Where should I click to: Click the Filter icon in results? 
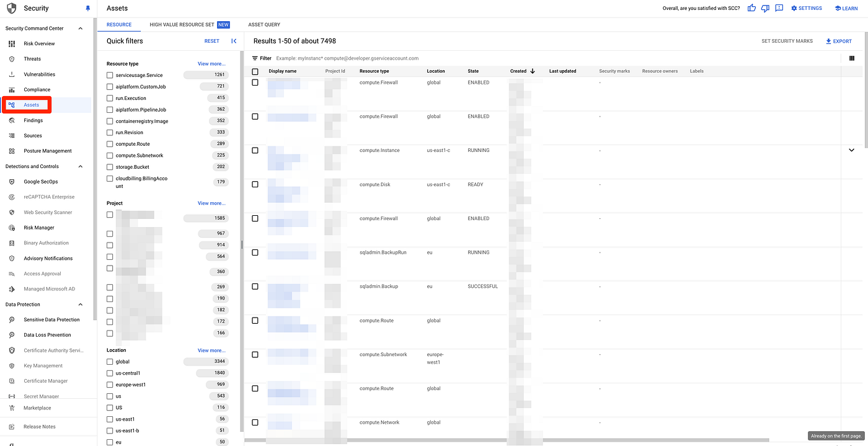tap(255, 58)
